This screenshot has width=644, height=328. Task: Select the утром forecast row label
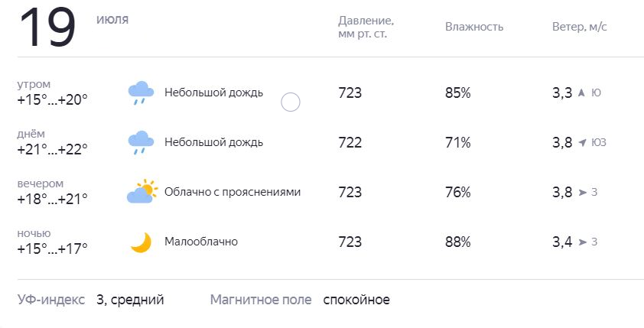click(34, 84)
